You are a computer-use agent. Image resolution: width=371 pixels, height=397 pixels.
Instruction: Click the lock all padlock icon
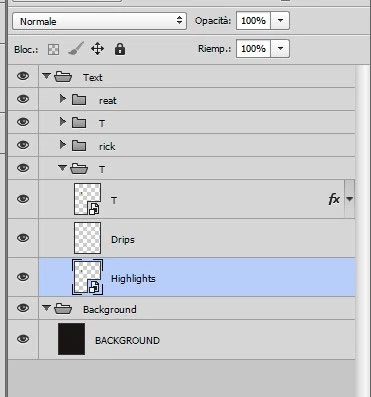pyautogui.click(x=120, y=49)
